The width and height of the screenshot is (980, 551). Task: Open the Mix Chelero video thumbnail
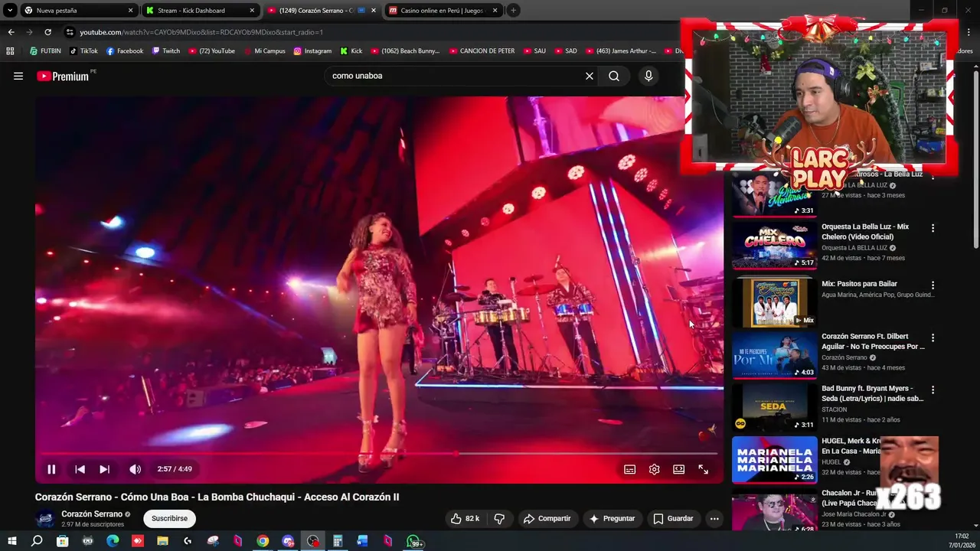point(774,246)
